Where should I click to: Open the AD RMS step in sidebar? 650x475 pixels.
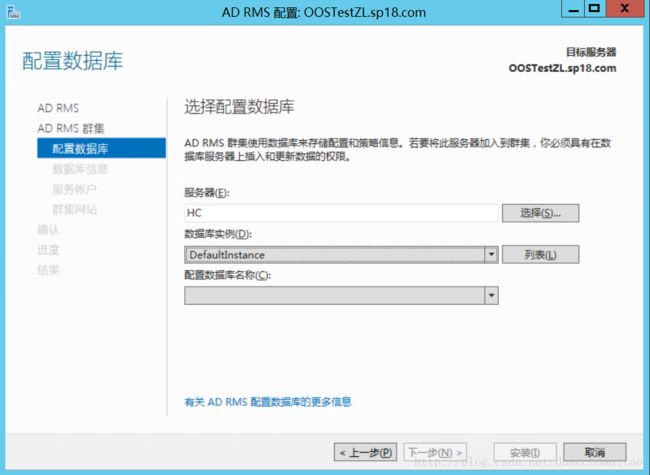click(x=58, y=108)
